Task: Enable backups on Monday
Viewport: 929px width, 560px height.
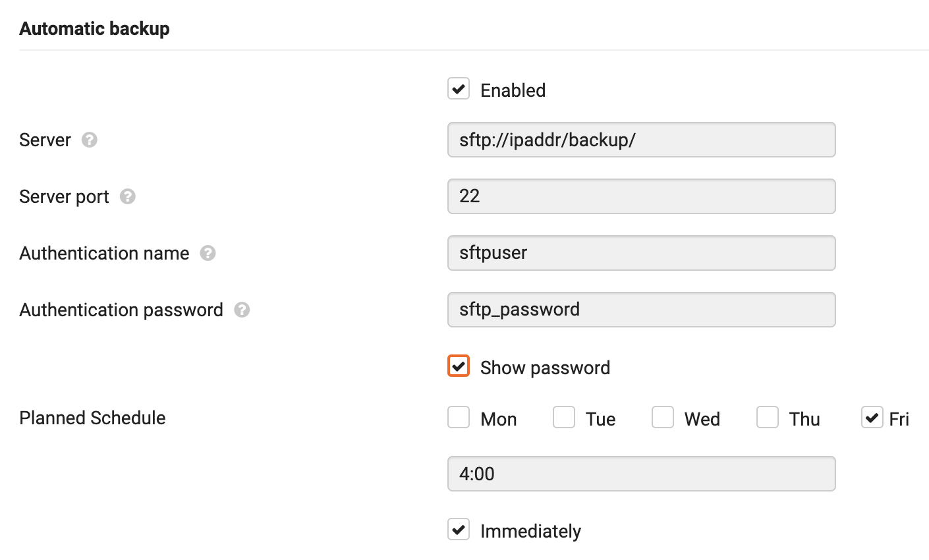Action: 459,417
